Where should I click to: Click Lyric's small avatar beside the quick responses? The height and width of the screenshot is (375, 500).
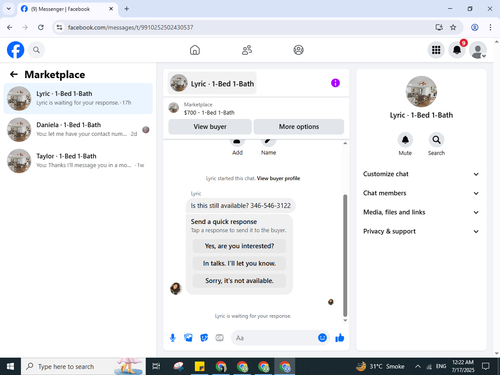tap(176, 288)
